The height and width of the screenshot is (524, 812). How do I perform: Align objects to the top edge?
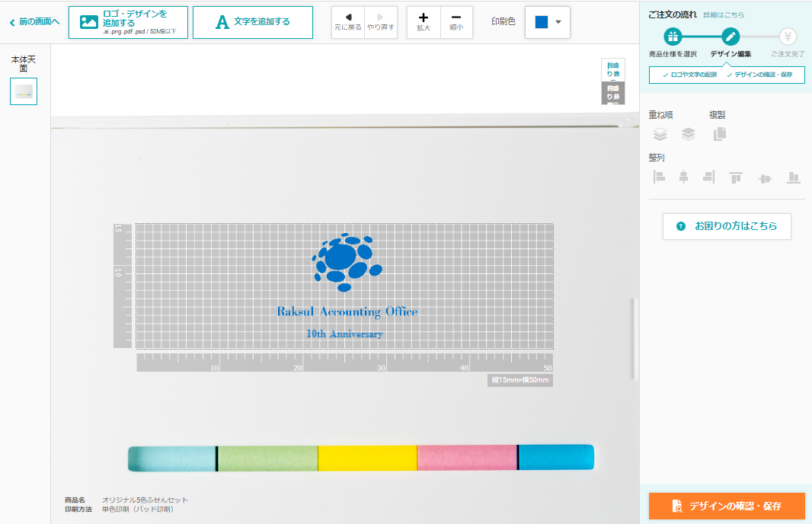[736, 177]
